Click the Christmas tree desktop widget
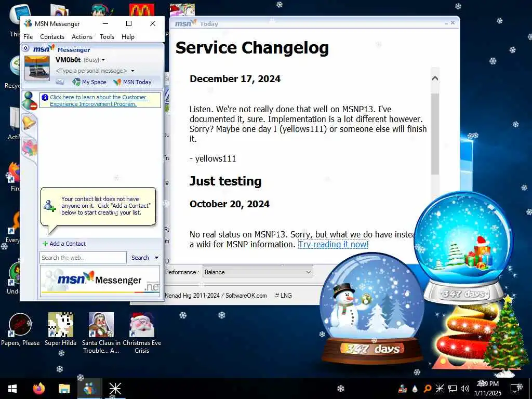This screenshot has height=399, width=532. pos(505,336)
